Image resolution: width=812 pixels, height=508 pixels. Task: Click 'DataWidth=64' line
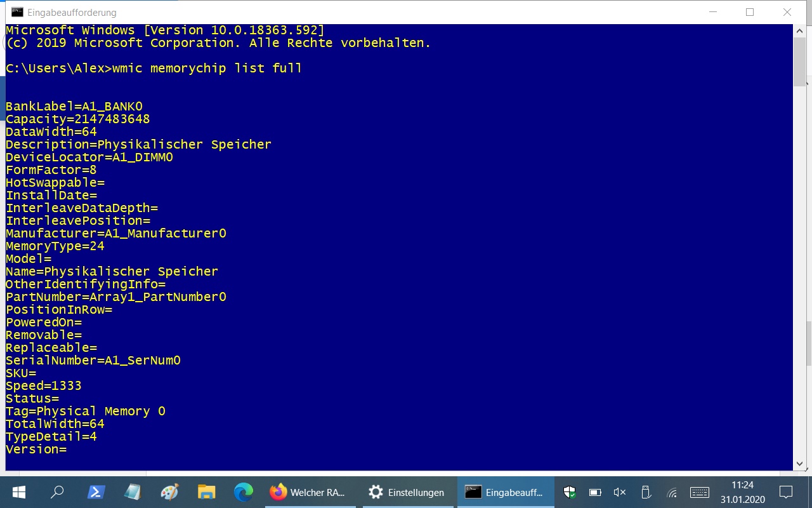tap(51, 131)
